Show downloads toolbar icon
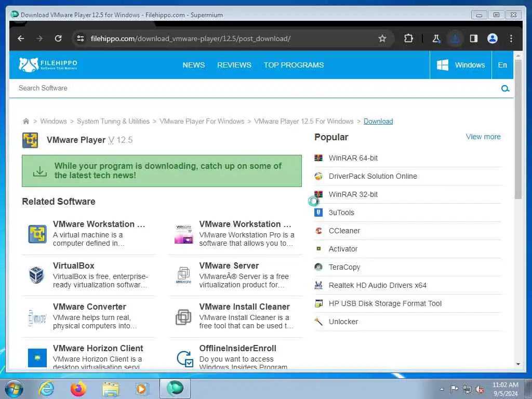This screenshot has width=532, height=399. (455, 38)
